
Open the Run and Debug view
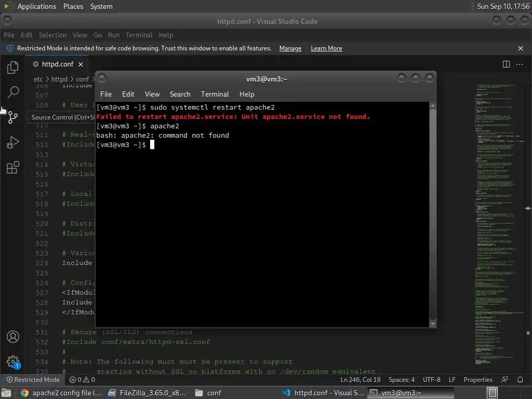click(x=13, y=142)
